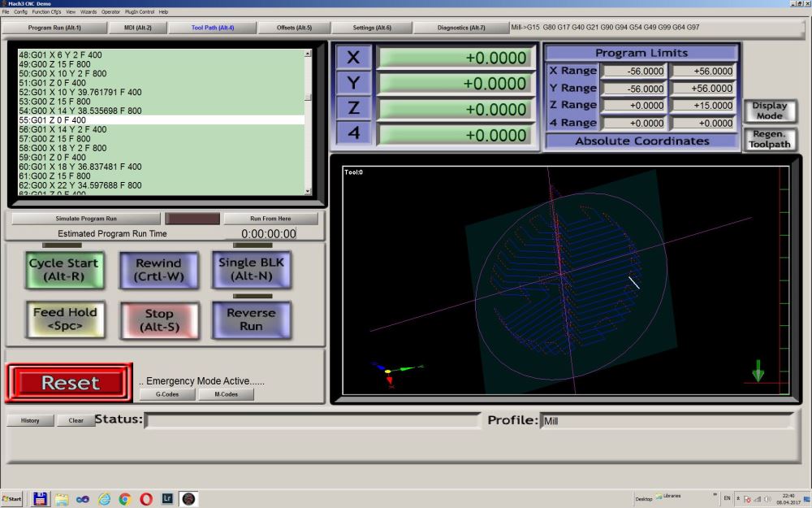Click the Status message field

click(x=313, y=420)
